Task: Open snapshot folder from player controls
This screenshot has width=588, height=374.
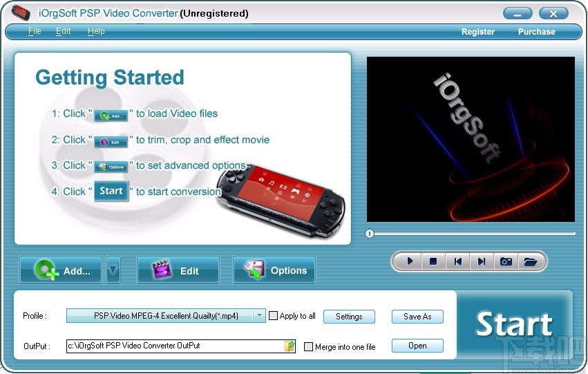Action: point(530,261)
